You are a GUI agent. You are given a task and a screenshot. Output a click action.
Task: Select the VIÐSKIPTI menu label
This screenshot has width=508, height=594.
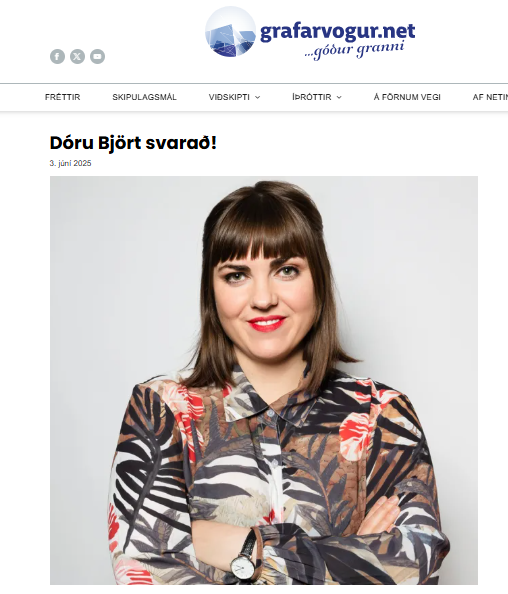coord(229,97)
